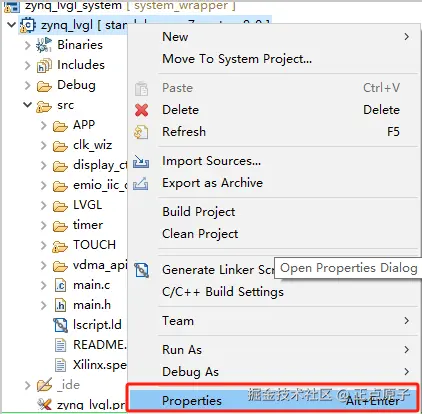Expand the main.c file node
Viewport: 422px width, 414px height.
(x=44, y=285)
